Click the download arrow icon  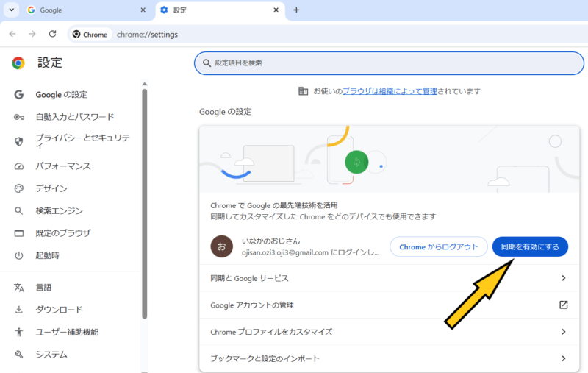[x=19, y=310]
